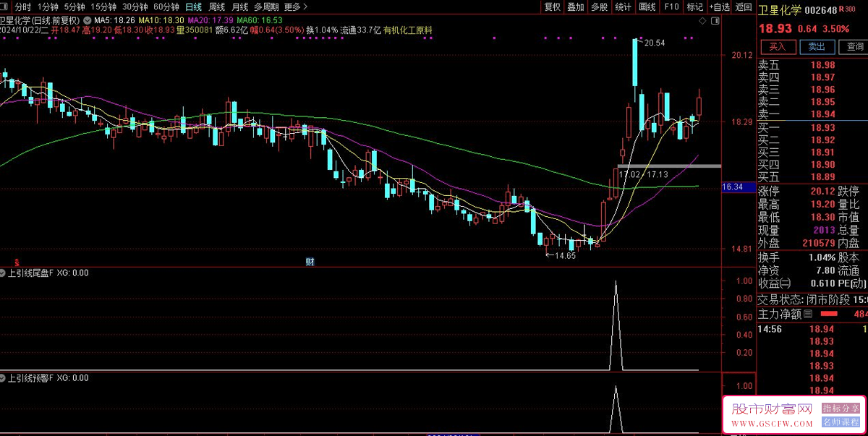Open the 多周期 multi-period view
The width and height of the screenshot is (868, 436).
tap(265, 7)
